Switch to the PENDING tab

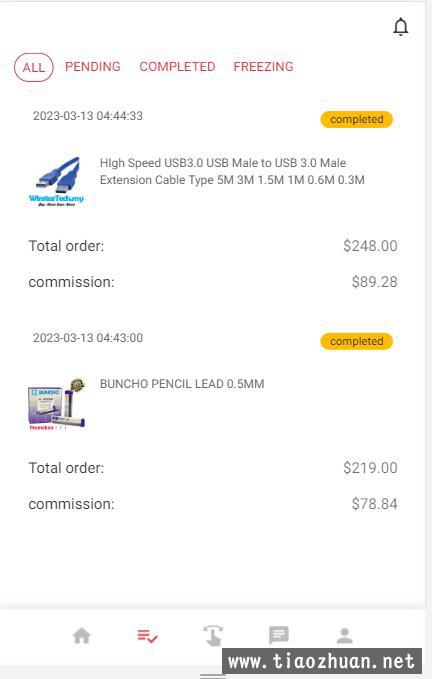coord(93,67)
